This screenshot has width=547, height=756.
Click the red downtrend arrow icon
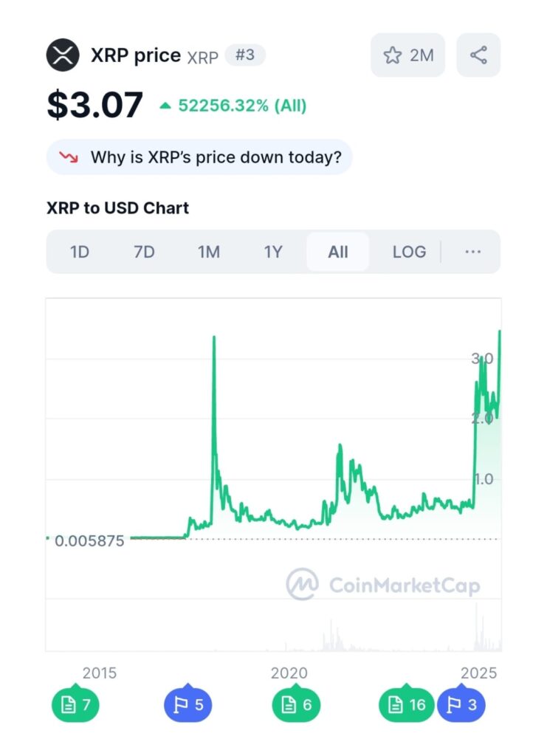(x=69, y=157)
